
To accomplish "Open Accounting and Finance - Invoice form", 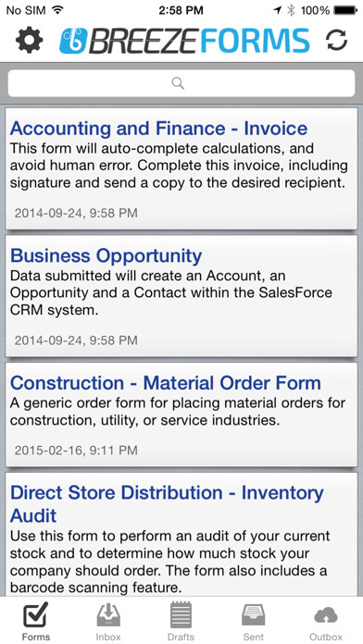I will point(181,168).
